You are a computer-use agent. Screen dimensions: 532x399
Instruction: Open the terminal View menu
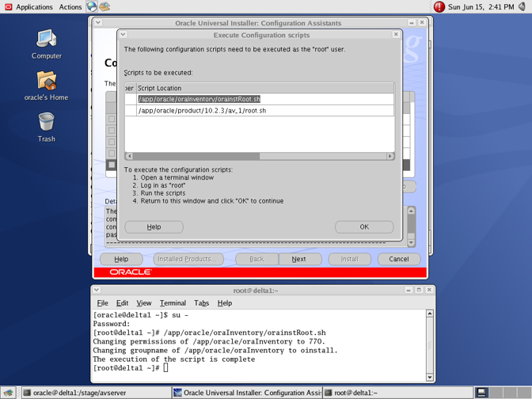pyautogui.click(x=144, y=303)
